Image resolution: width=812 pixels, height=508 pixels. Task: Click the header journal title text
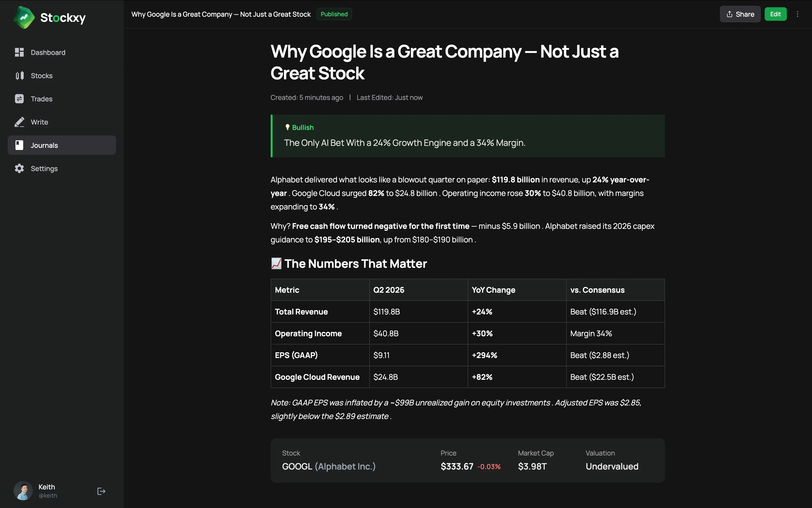pyautogui.click(x=221, y=14)
